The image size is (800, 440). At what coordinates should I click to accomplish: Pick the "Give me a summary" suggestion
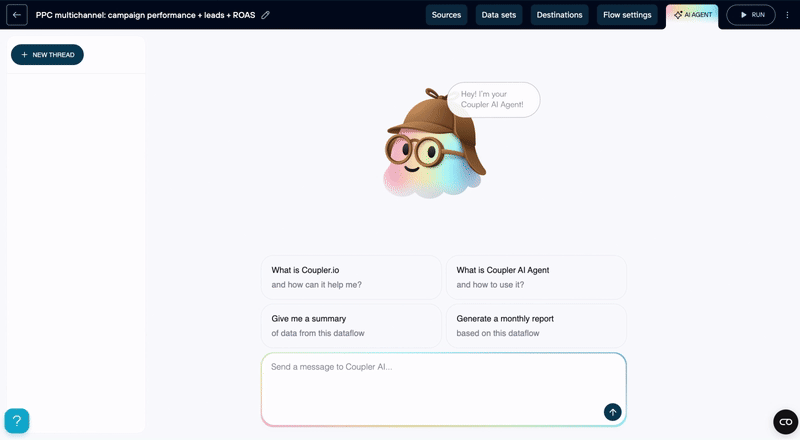[x=350, y=325]
